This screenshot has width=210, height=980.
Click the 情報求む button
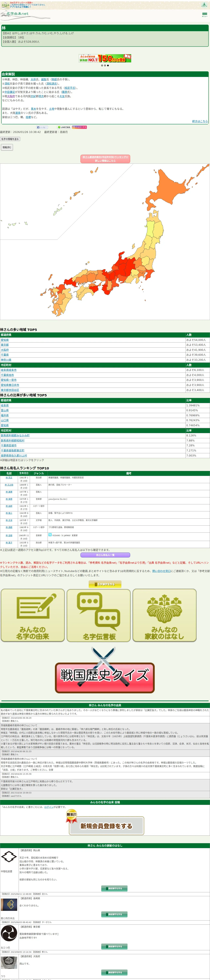[7, 147]
